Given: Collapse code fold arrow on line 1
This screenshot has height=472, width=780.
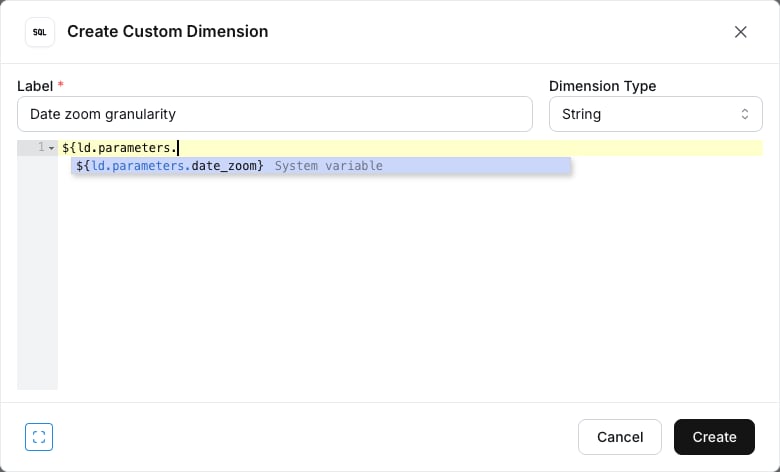Looking at the screenshot, I should pos(52,148).
